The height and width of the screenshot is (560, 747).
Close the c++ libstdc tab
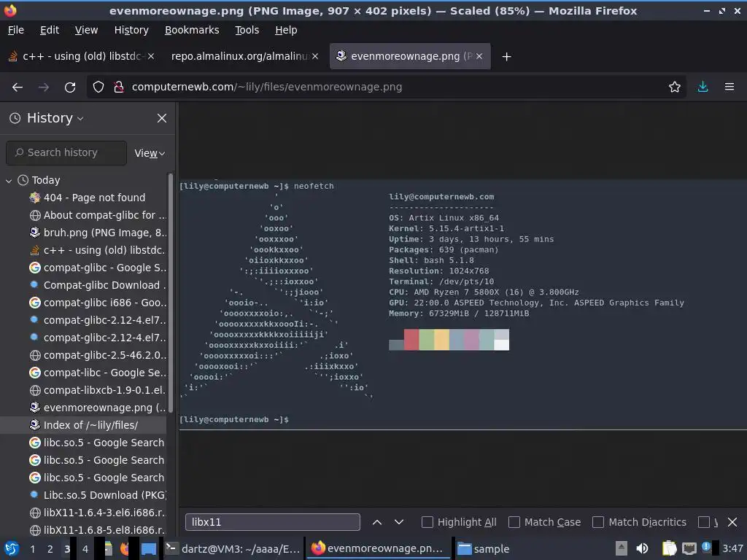coord(150,56)
